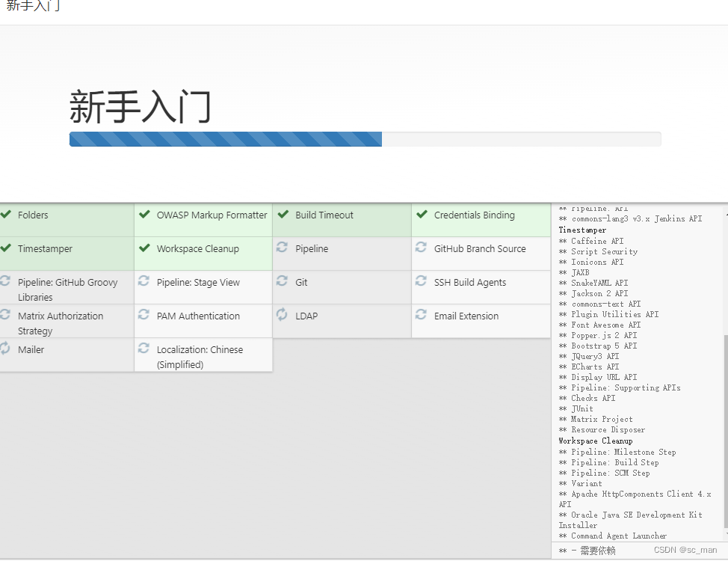This screenshot has height=561, width=728.
Task: Click the sync icon beside Matrix Authorization Strategy
Action: [4, 315]
